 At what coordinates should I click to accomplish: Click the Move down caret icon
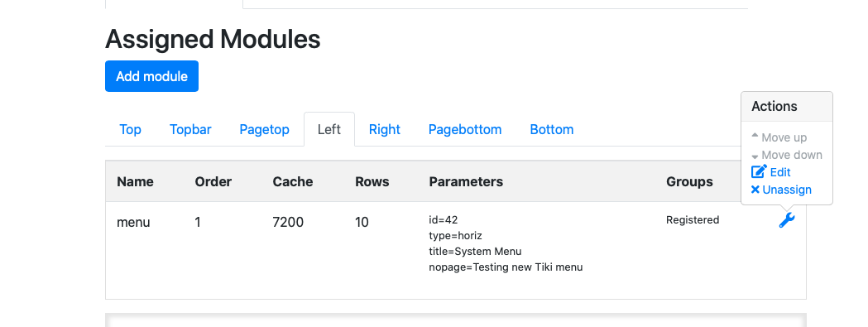pyautogui.click(x=755, y=156)
